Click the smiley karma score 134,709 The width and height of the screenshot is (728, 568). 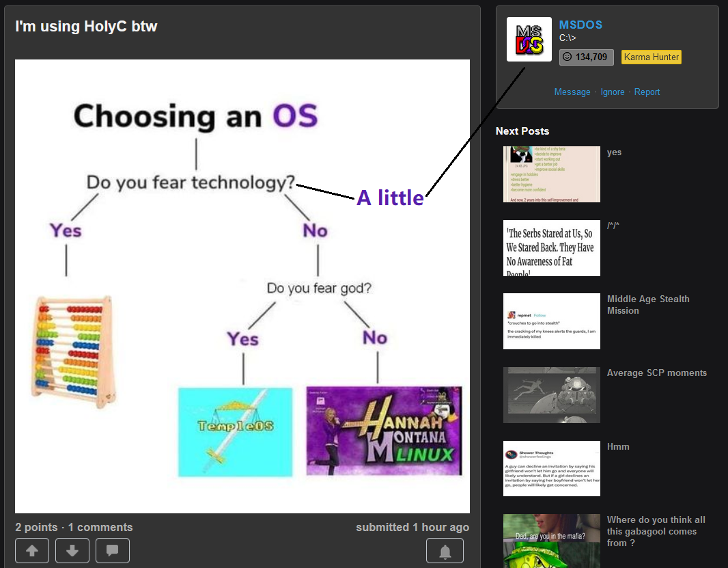point(586,57)
